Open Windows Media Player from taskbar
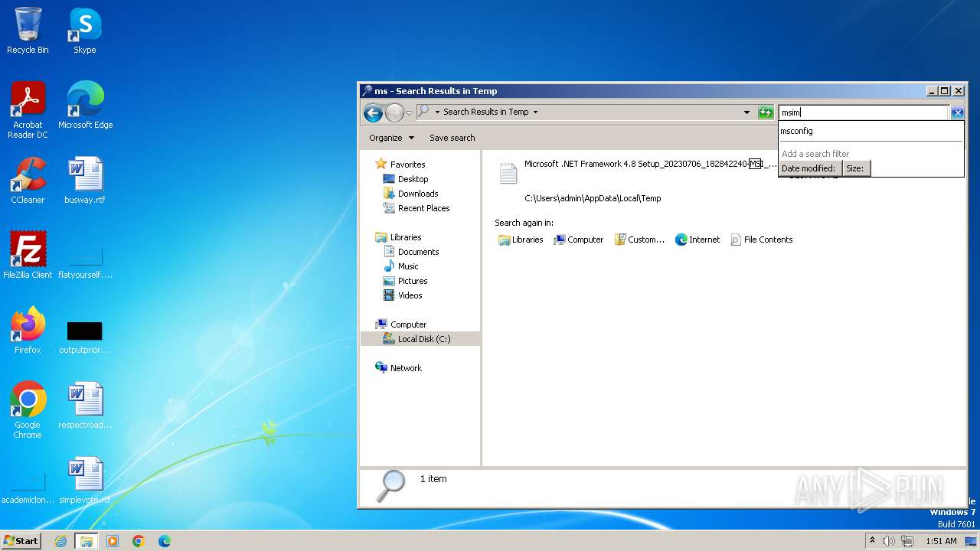Image resolution: width=980 pixels, height=551 pixels. pyautogui.click(x=113, y=541)
